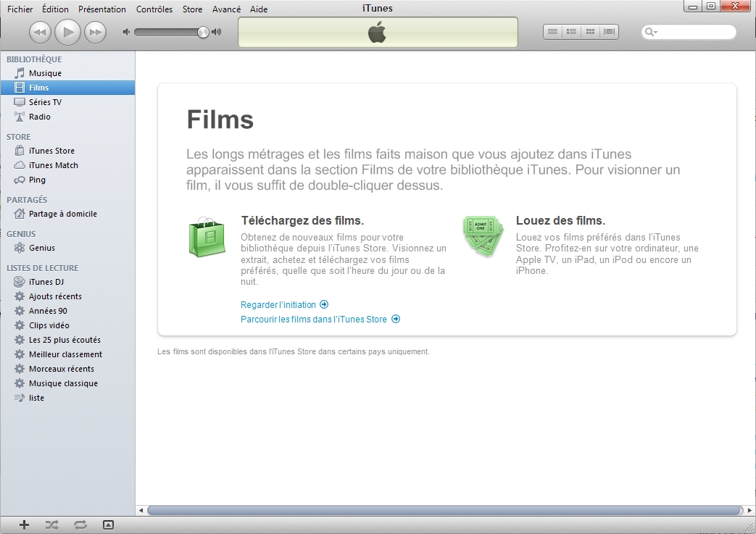The width and height of the screenshot is (756, 534).
Task: Toggle shuffle playback
Action: 51,525
